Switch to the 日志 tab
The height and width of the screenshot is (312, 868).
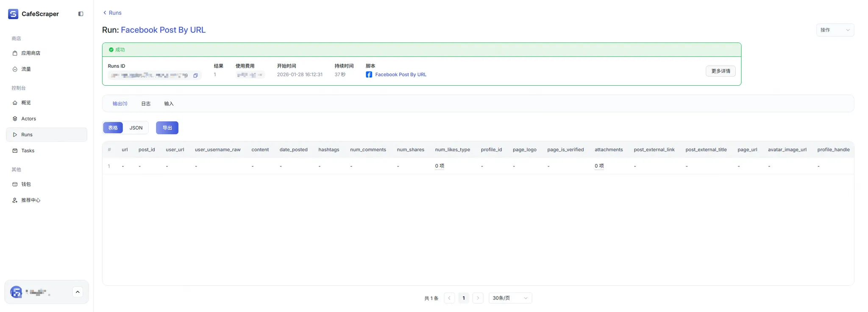(x=146, y=104)
